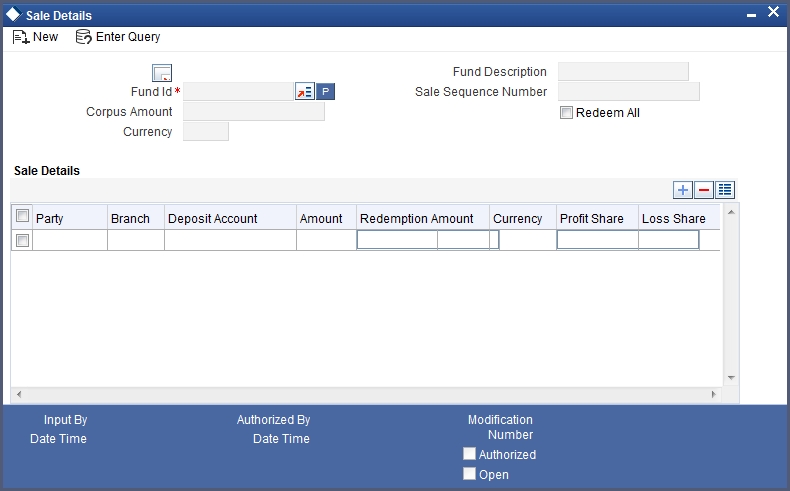The height and width of the screenshot is (491, 790).
Task: Click the Branch cell in the first row
Action: tap(136, 240)
